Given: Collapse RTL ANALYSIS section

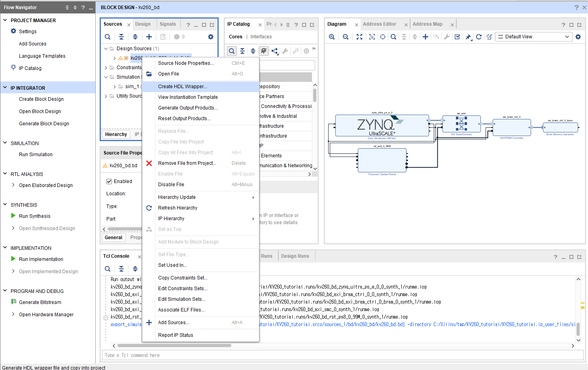Looking at the screenshot, I should click(x=5, y=174).
